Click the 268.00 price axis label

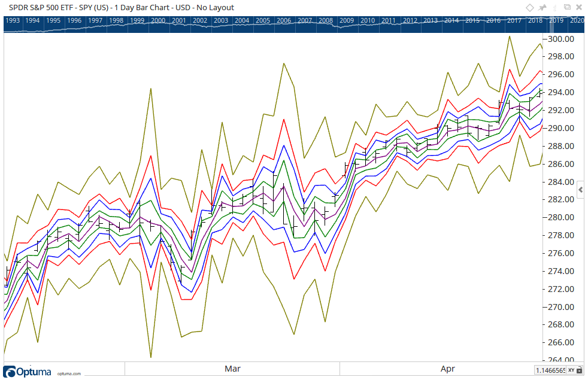[561, 324]
